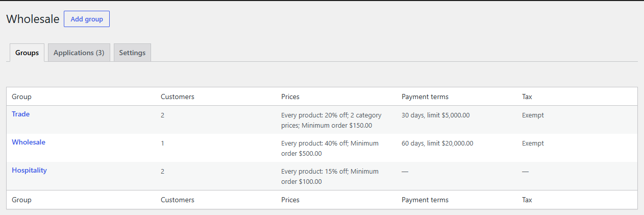Open the Trade group link
644x215 pixels.
tap(21, 114)
